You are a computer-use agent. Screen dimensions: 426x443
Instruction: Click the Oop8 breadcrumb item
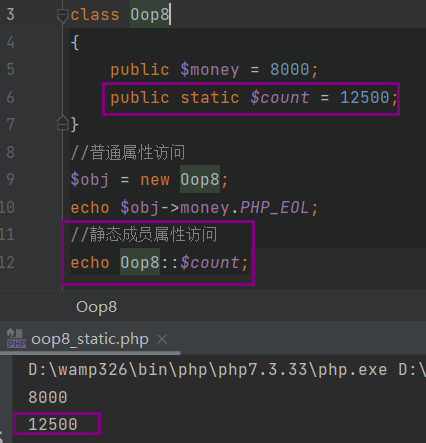(96, 307)
